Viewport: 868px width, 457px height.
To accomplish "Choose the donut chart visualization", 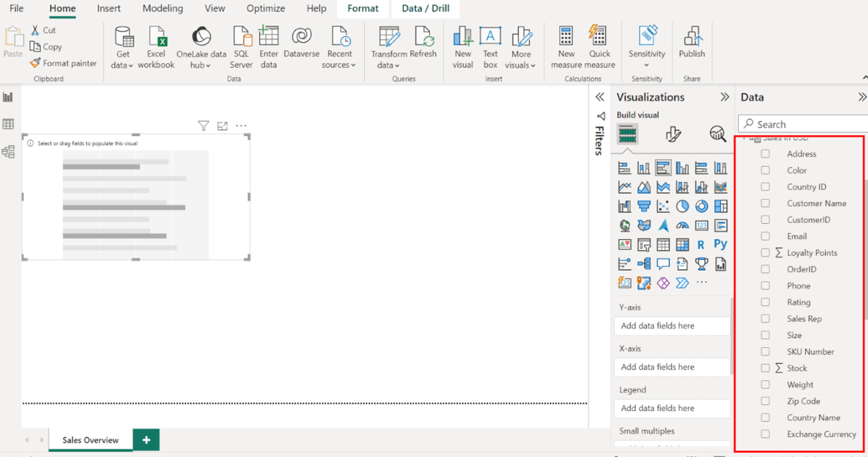I will (701, 206).
